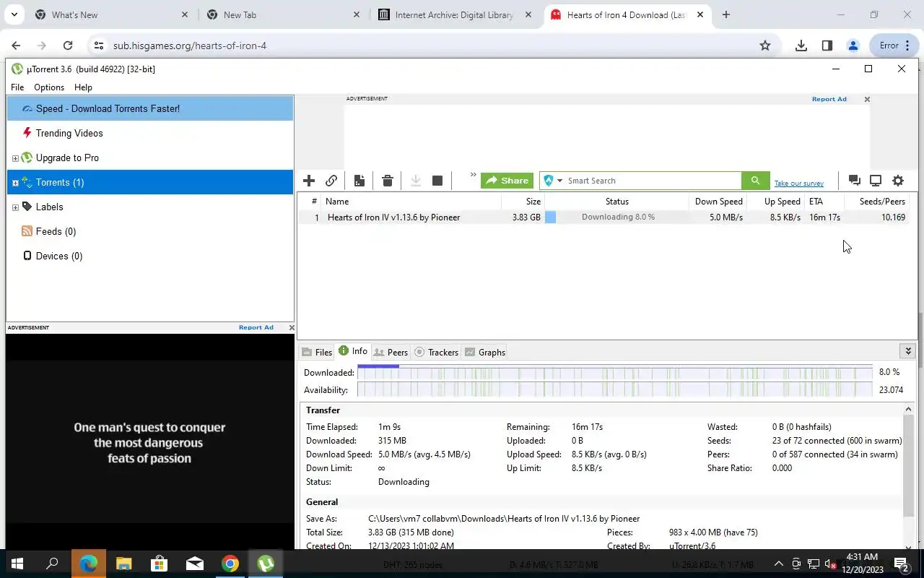924x578 pixels.
Task: Bookmark this page with star icon
Action: point(765,46)
